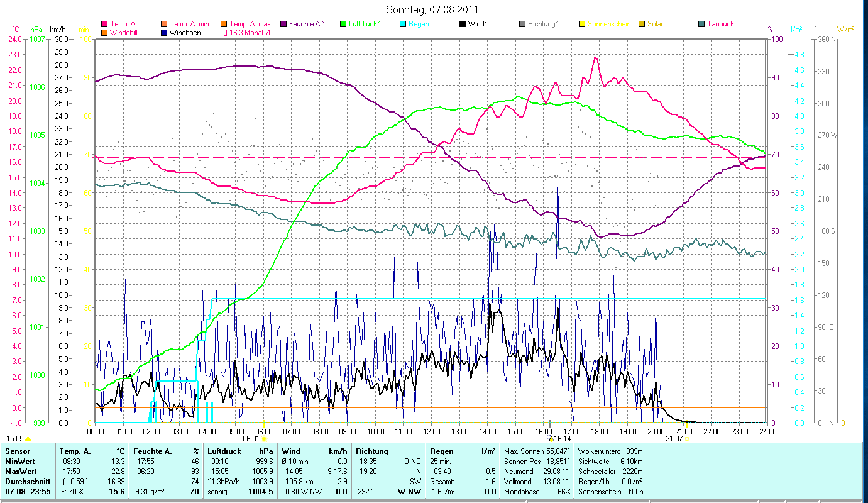The height and width of the screenshot is (503, 868).
Task: Click the 12:00 mark on time axis
Action: (x=431, y=432)
